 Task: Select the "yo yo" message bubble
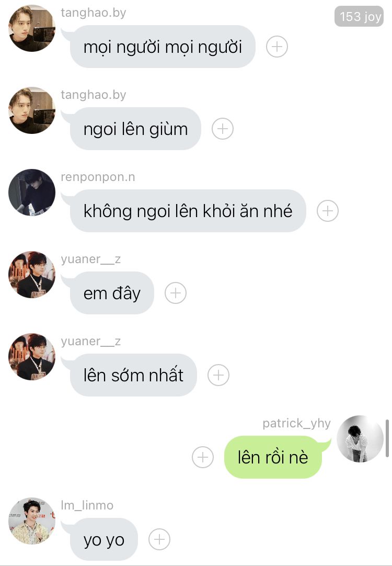coord(104,539)
